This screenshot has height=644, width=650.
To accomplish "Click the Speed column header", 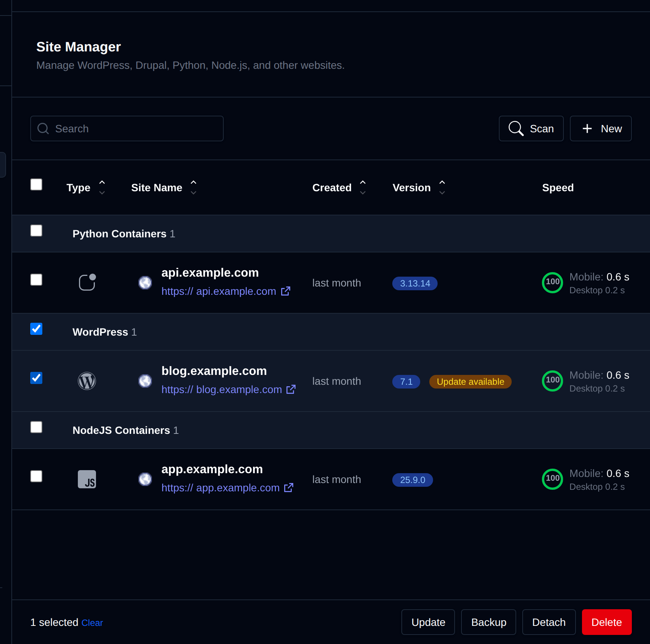I will (x=558, y=187).
